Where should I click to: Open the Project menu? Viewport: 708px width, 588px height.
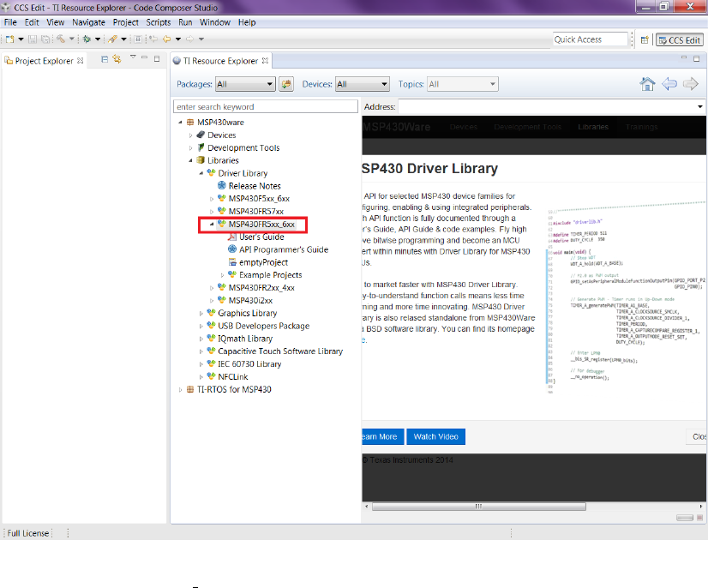coord(125,22)
